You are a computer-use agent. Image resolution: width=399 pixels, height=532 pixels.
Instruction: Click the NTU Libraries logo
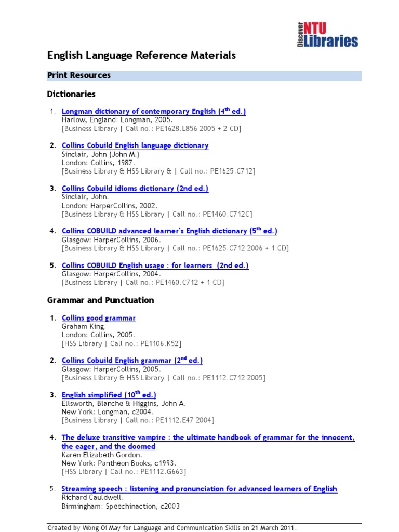click(327, 34)
